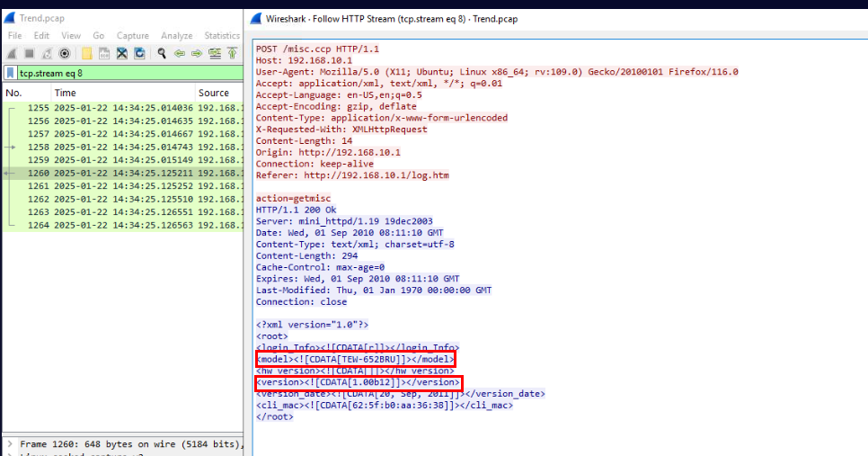
Task: Select packet number 1262
Action: (123, 199)
